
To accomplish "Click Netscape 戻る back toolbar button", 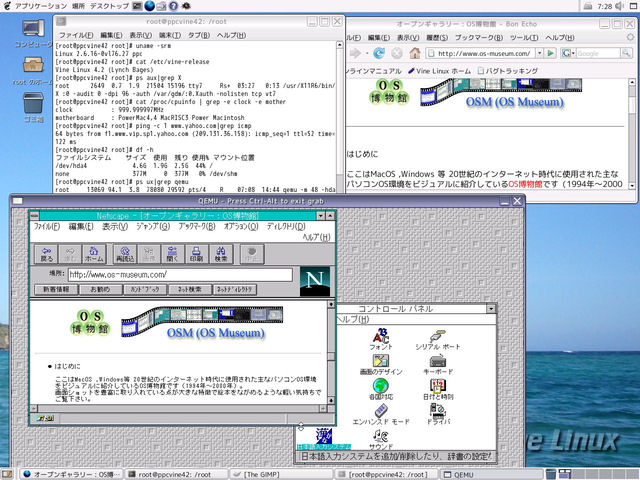I will click(47, 254).
